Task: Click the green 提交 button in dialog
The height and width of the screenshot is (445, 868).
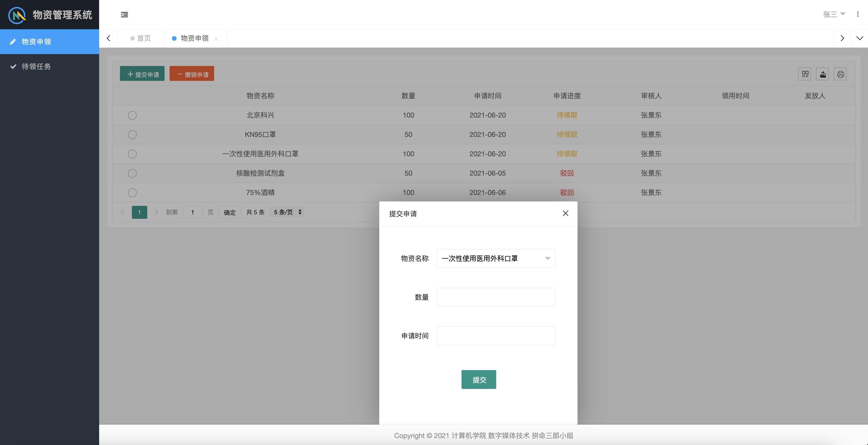Action: click(478, 380)
